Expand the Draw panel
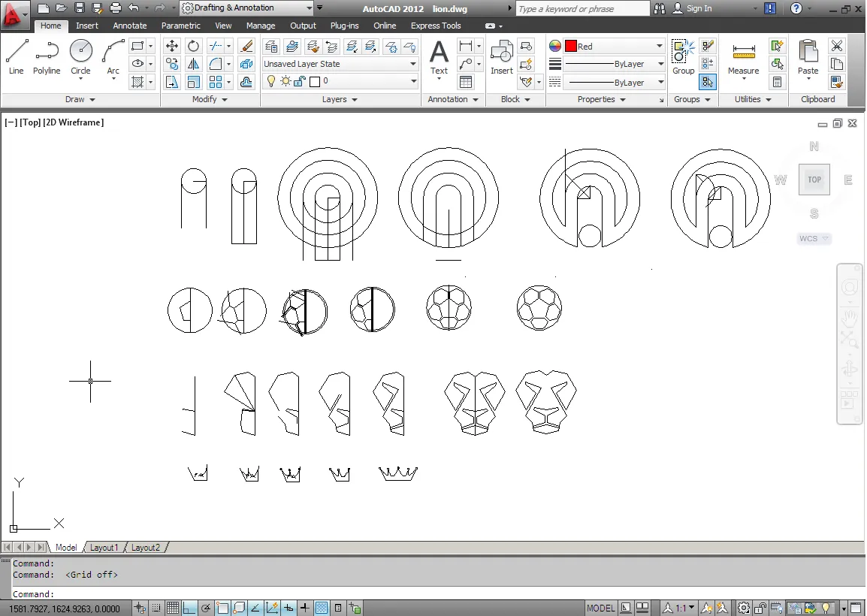867x616 pixels. click(x=80, y=99)
